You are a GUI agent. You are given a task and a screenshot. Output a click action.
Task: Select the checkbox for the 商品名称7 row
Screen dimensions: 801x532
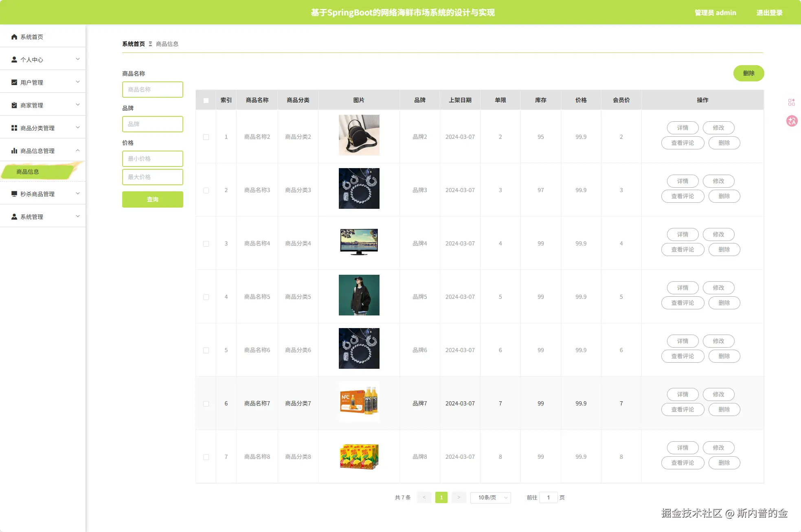pos(206,404)
